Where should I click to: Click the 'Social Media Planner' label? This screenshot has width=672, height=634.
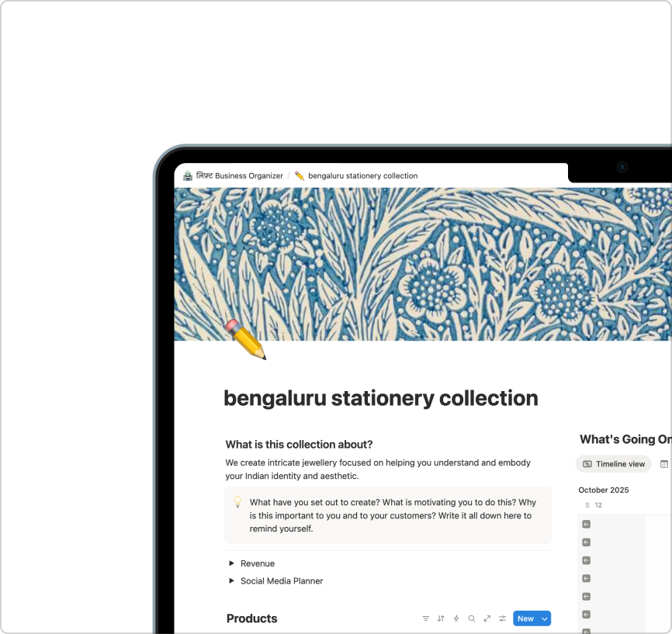tap(282, 581)
